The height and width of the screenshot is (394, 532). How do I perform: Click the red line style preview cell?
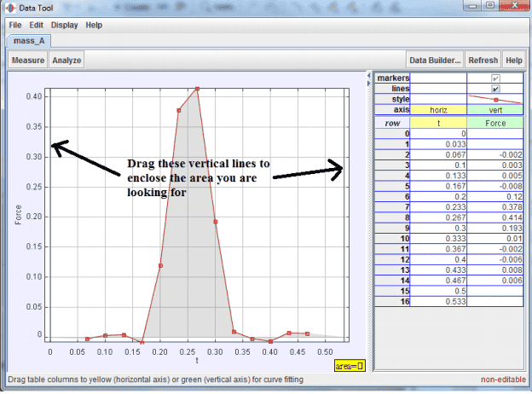(495, 99)
